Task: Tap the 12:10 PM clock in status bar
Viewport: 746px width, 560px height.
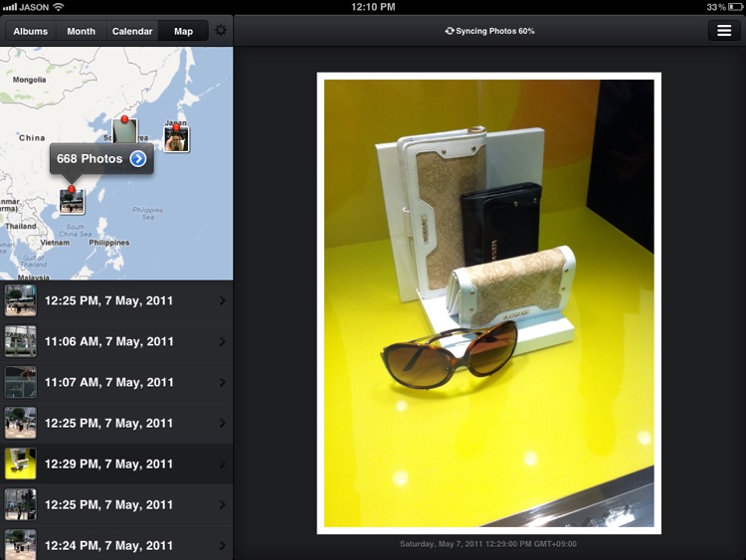Action: 373,7
